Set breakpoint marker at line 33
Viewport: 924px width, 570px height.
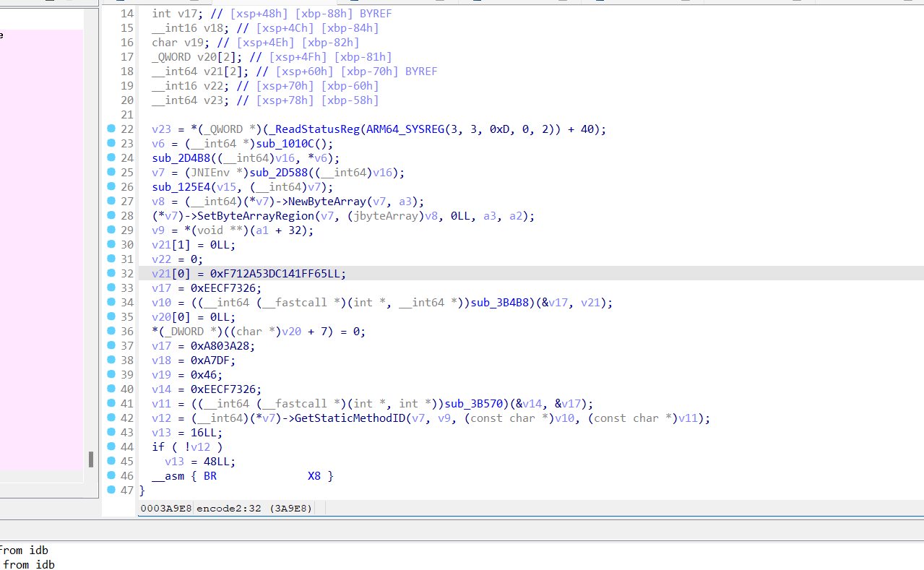tap(111, 288)
